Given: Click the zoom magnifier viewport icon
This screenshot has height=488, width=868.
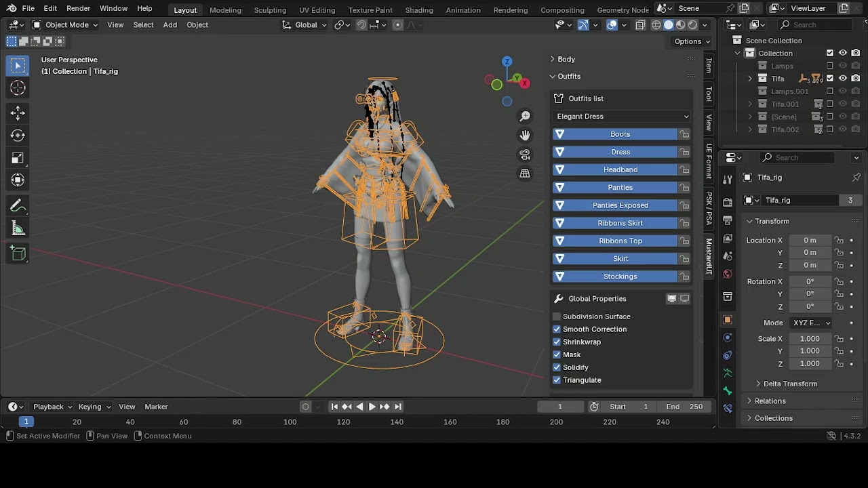Looking at the screenshot, I should click(x=525, y=117).
